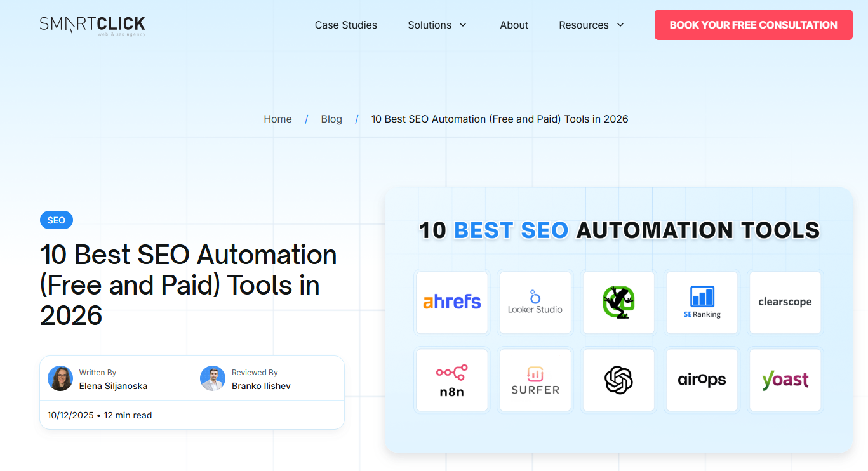
Task: Click the OpenAI ChatGPT logo tile
Action: [618, 380]
